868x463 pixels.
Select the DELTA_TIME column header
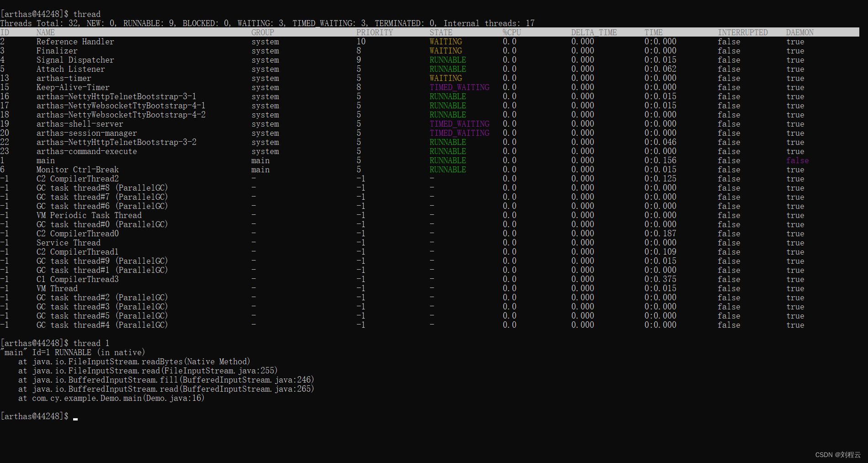pyautogui.click(x=594, y=32)
